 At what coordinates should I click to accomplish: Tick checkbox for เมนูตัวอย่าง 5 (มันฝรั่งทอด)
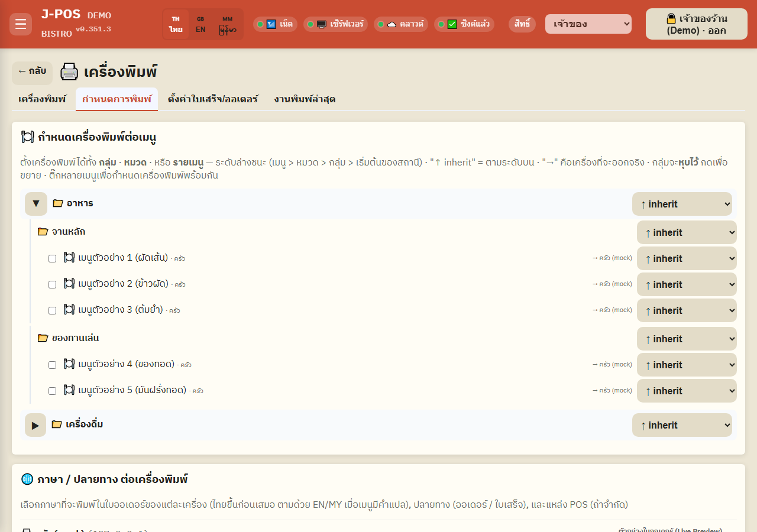point(52,391)
